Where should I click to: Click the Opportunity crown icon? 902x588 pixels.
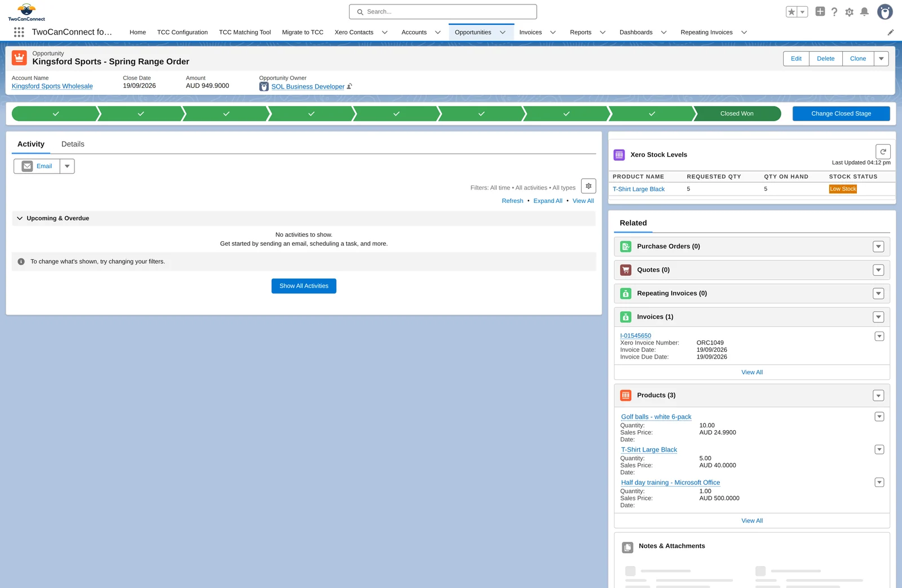[x=19, y=58]
